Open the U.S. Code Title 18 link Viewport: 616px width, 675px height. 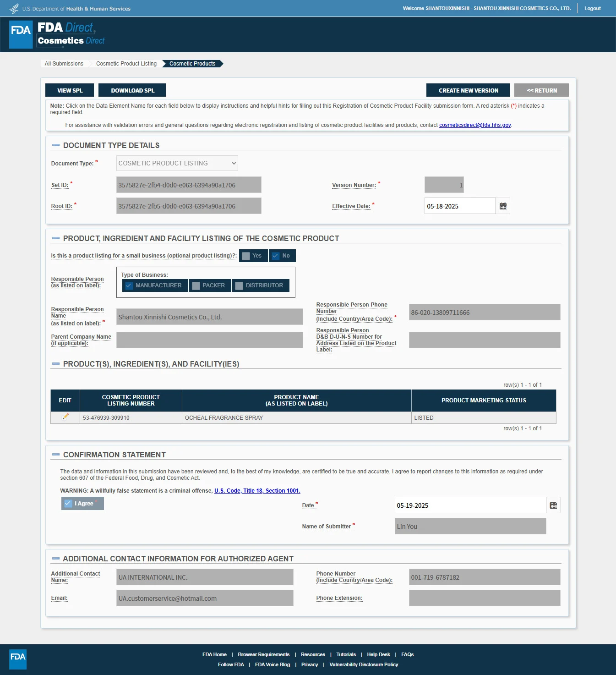point(257,491)
